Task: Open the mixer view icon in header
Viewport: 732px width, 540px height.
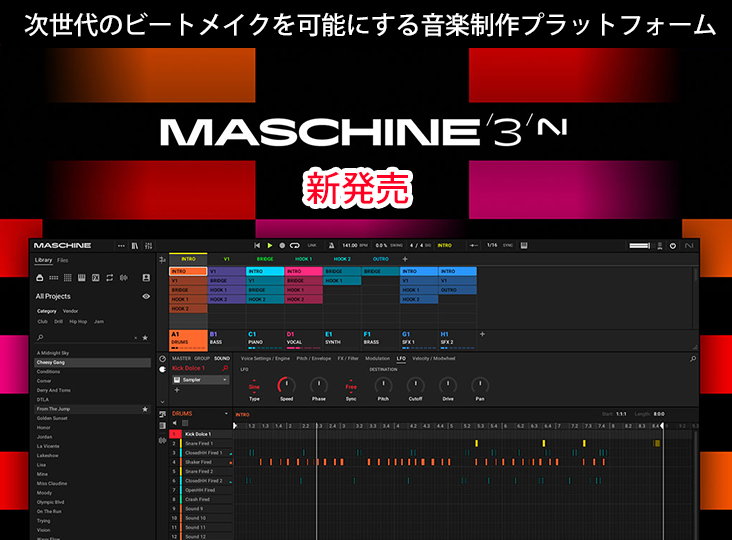Action: (x=148, y=245)
